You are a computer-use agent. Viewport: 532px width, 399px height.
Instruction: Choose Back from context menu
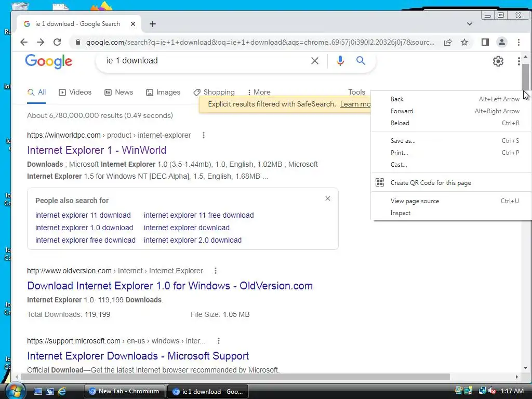[451, 99]
